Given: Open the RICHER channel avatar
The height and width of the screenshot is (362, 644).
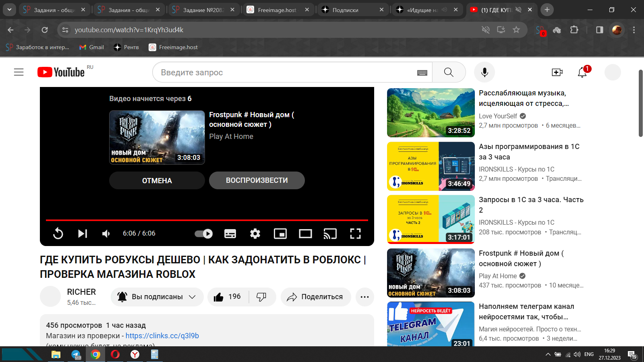Looking at the screenshot, I should 50,296.
